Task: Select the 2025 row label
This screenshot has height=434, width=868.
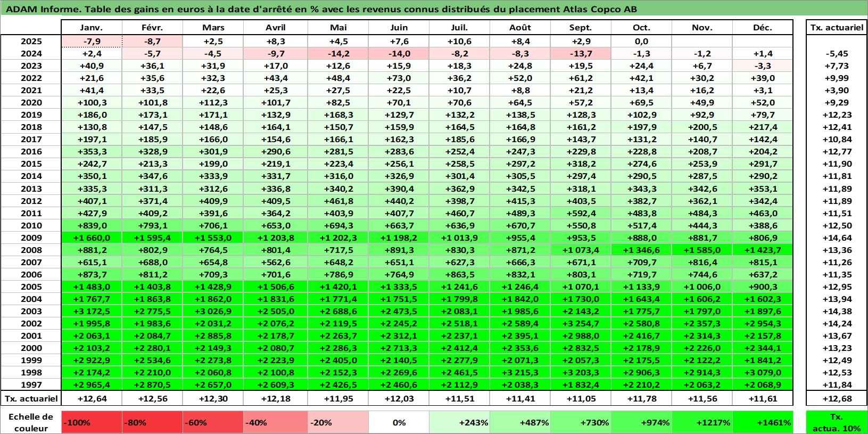Action: [31, 41]
